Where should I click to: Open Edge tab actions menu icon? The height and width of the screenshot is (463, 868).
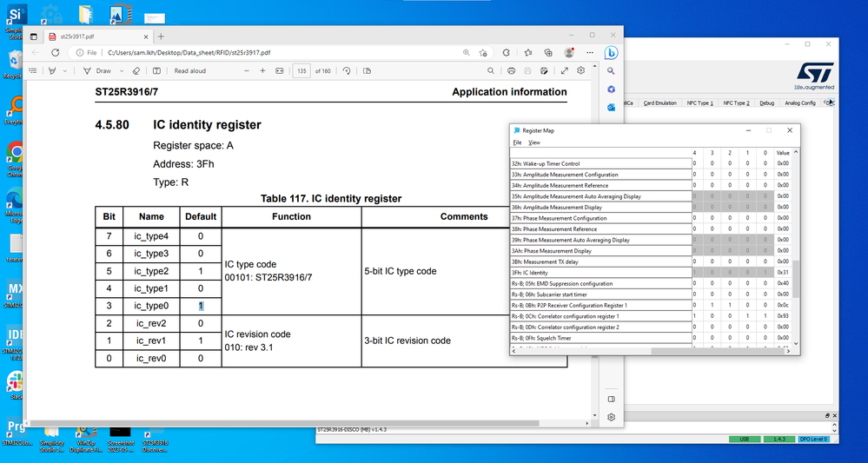pos(34,36)
